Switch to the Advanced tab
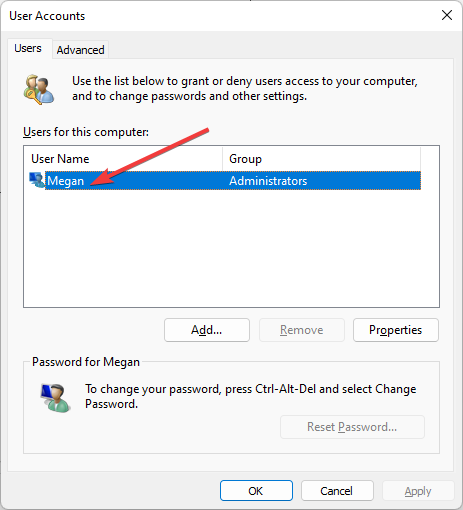Viewport: 463px width, 510px height. pos(80,50)
